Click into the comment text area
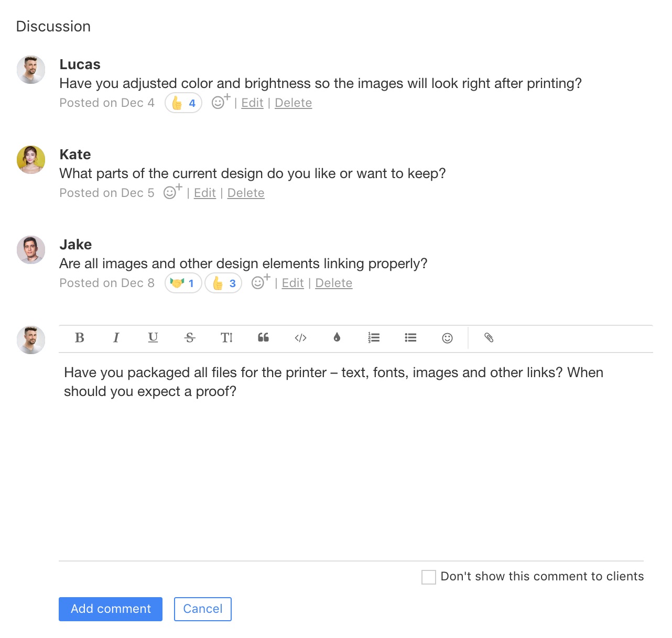Image resolution: width=672 pixels, height=638 pixels. pyautogui.click(x=351, y=461)
